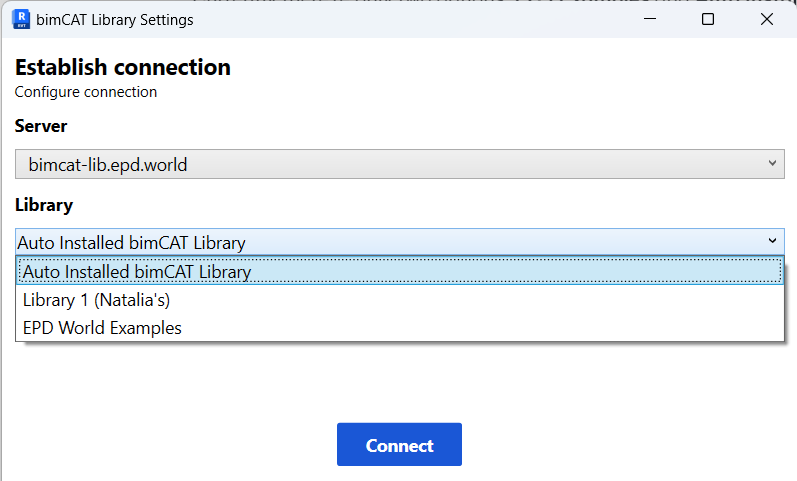This screenshot has width=797, height=481.
Task: Click blank area right of Connect button
Action: pyautogui.click(x=620, y=445)
